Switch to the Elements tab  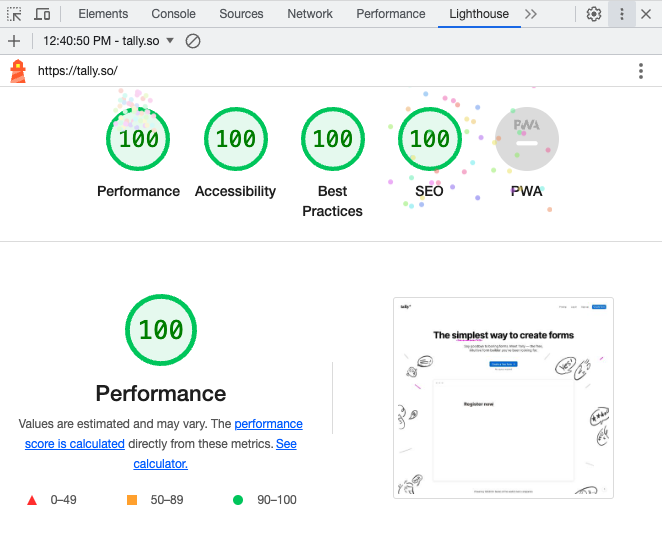click(x=103, y=14)
